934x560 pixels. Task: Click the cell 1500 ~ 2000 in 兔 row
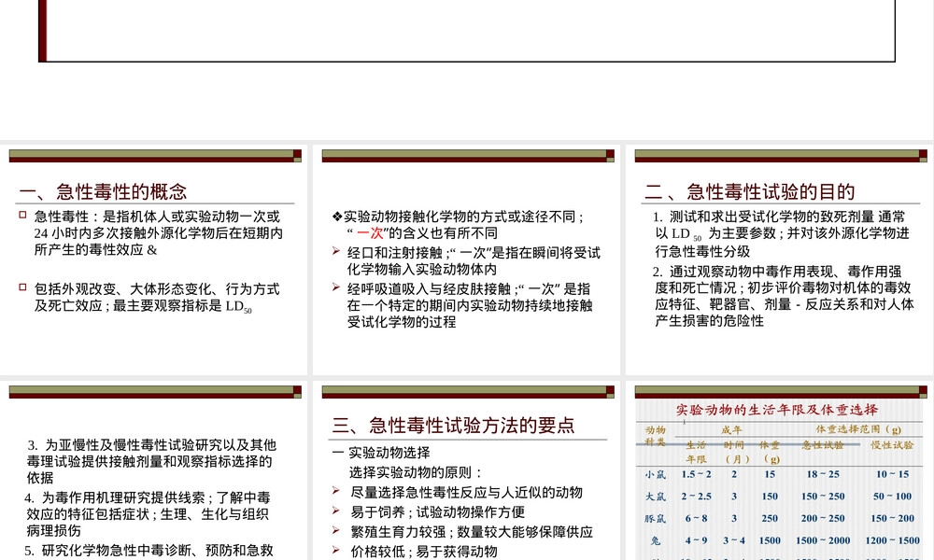tap(823, 540)
